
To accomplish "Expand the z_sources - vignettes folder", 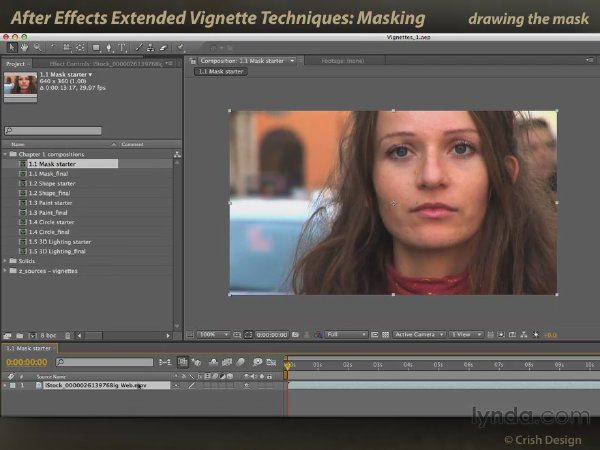I will click(5, 271).
